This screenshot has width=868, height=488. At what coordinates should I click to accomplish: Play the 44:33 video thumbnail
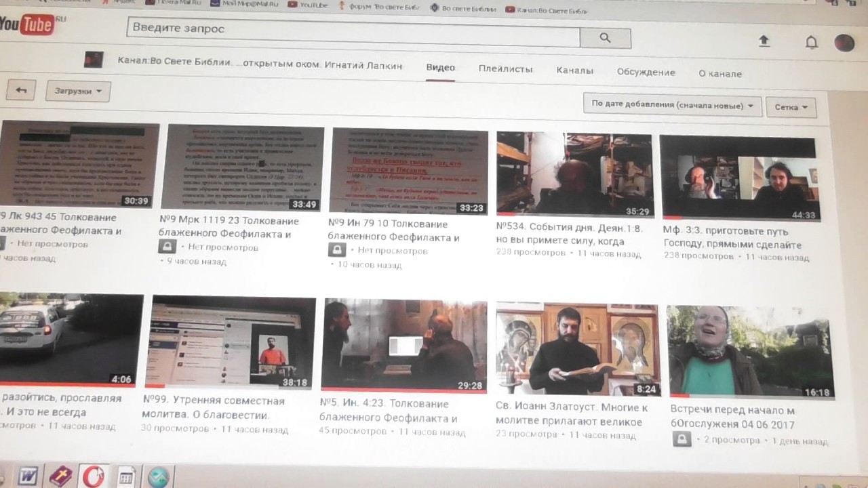tap(739, 178)
